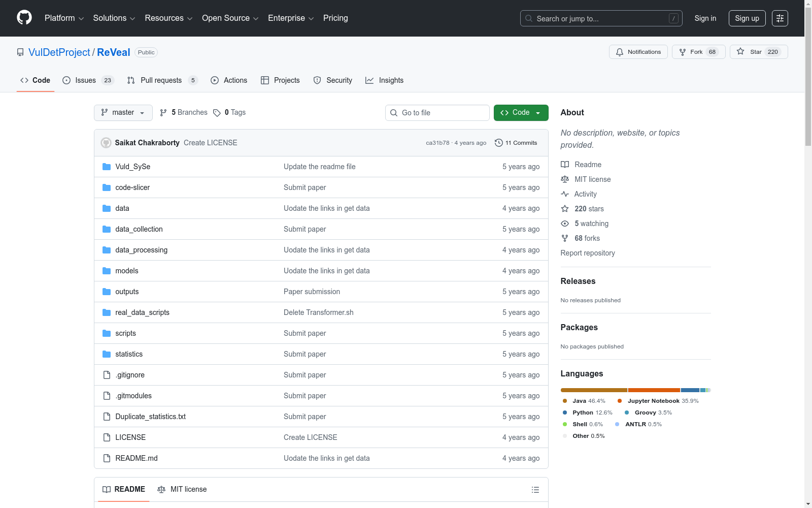Screen dimensions: 812x508
Task: Click the statistics folder icon
Action: (x=107, y=354)
